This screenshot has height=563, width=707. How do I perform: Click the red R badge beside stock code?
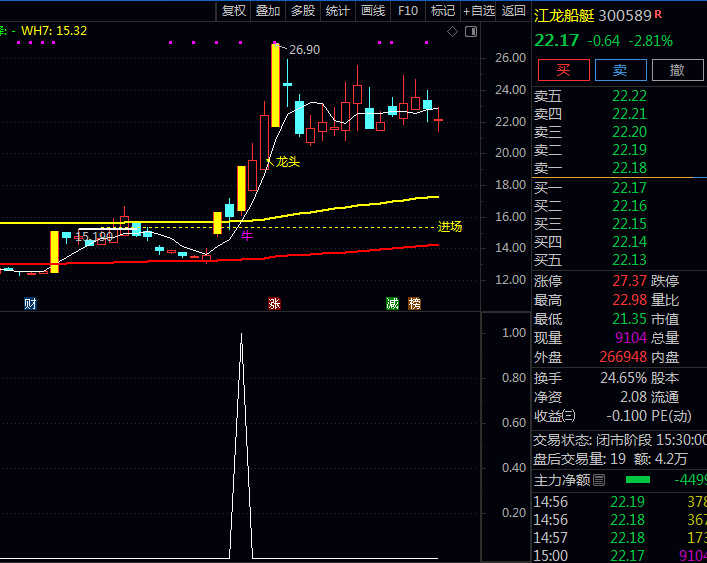(658, 14)
